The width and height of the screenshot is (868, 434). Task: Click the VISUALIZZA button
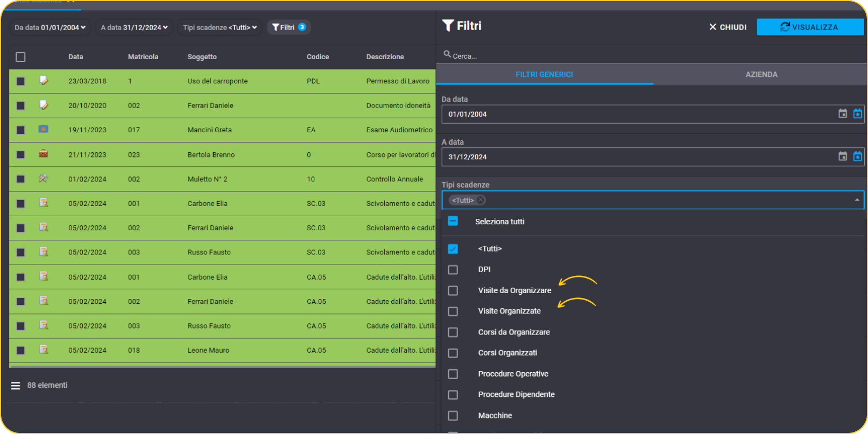[x=810, y=27]
